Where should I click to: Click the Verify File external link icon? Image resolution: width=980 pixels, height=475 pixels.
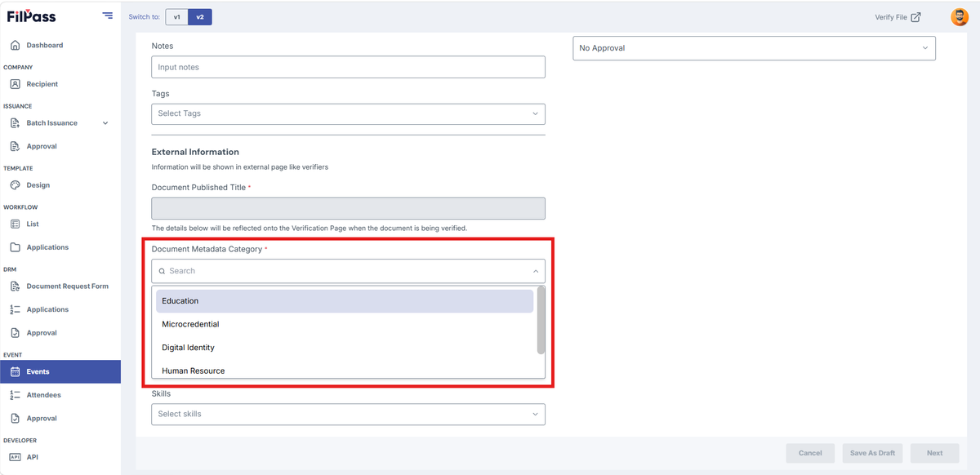tap(915, 17)
